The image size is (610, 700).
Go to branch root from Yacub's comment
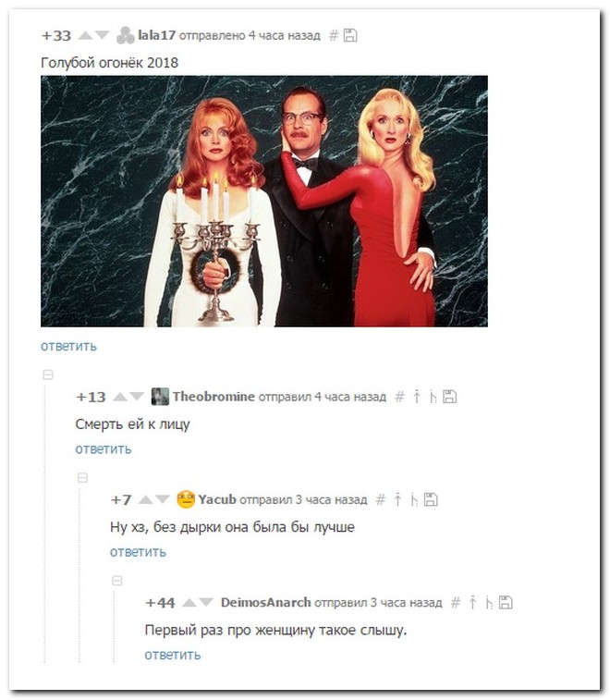pos(414,499)
